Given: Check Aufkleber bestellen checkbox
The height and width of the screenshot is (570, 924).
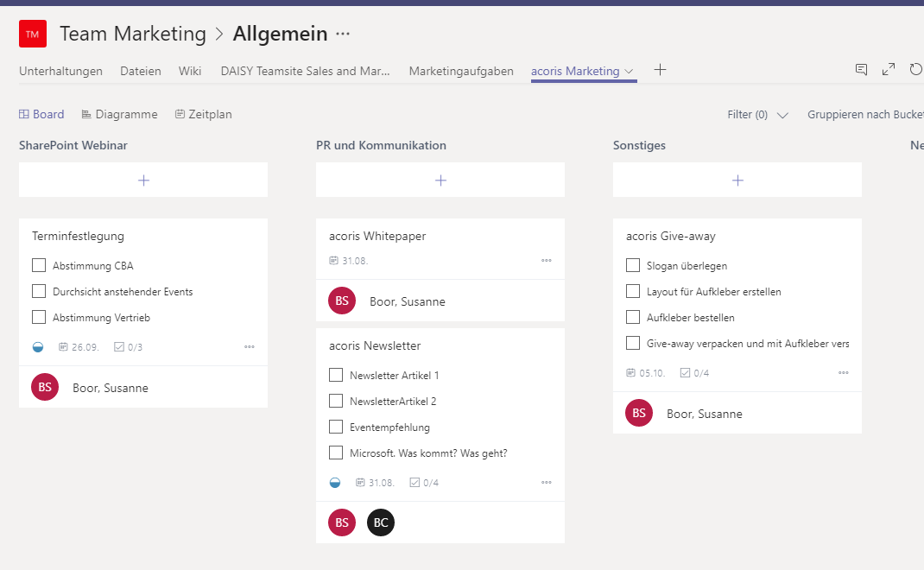Looking at the screenshot, I should click(633, 317).
